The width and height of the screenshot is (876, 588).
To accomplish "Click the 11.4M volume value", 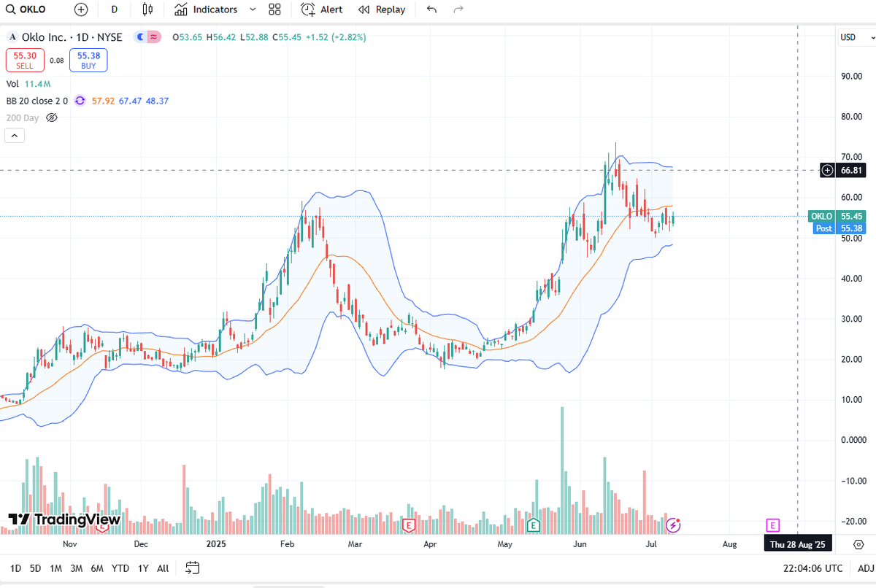I will click(x=36, y=84).
